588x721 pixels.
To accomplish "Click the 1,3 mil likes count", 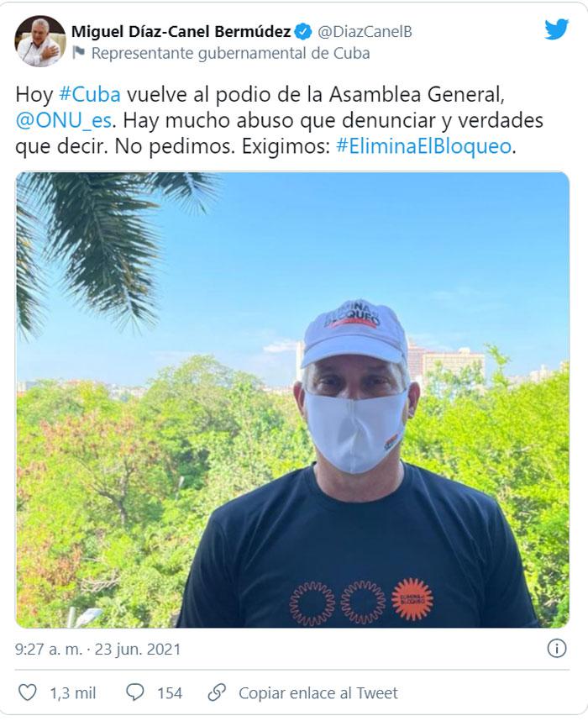I will (x=72, y=693).
